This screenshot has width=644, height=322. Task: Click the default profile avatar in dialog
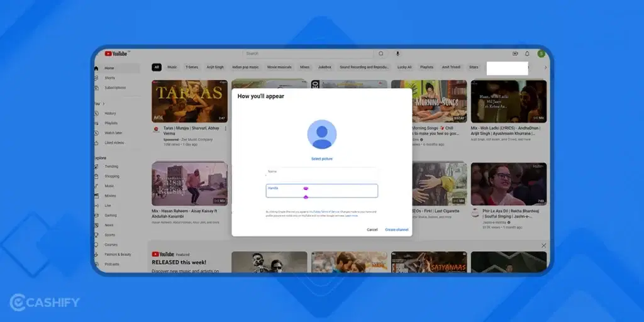pyautogui.click(x=322, y=135)
